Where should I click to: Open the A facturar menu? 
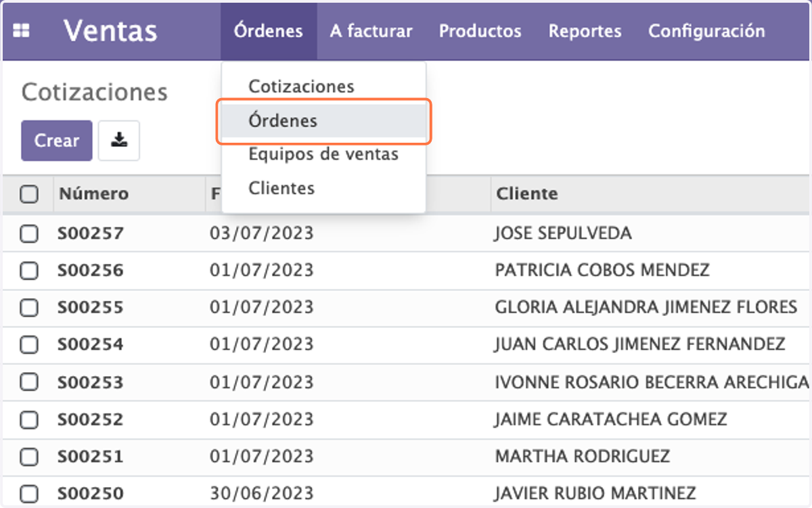click(371, 31)
